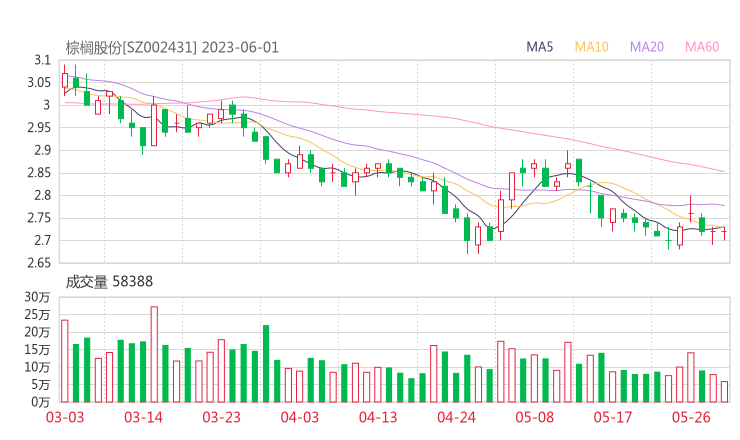740x440 pixels.
Task: Click the 25万 volume axis label
Action: (37, 314)
